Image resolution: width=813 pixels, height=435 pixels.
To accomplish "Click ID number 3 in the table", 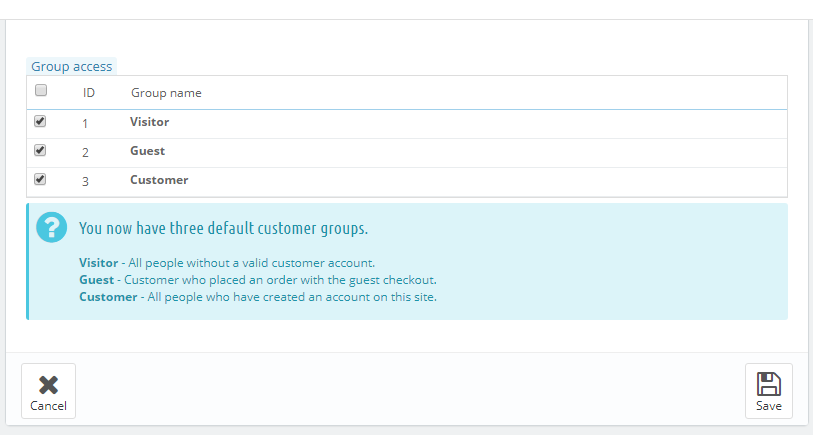I will click(x=85, y=181).
